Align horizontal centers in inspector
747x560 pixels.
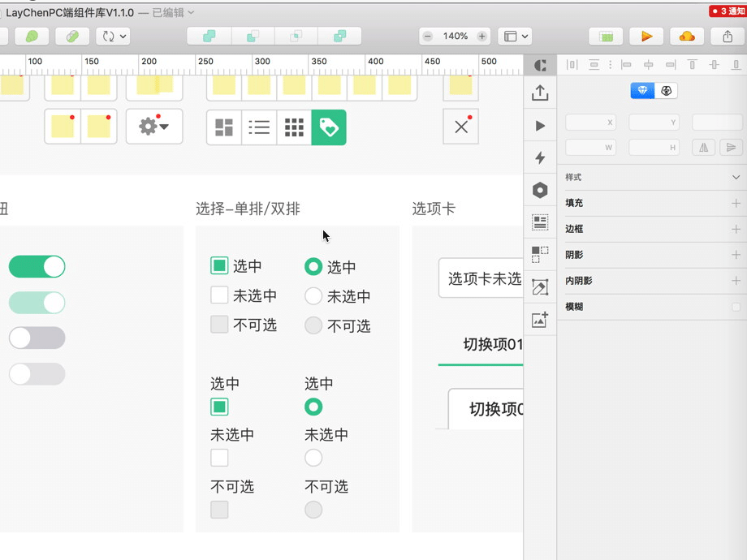pos(649,65)
